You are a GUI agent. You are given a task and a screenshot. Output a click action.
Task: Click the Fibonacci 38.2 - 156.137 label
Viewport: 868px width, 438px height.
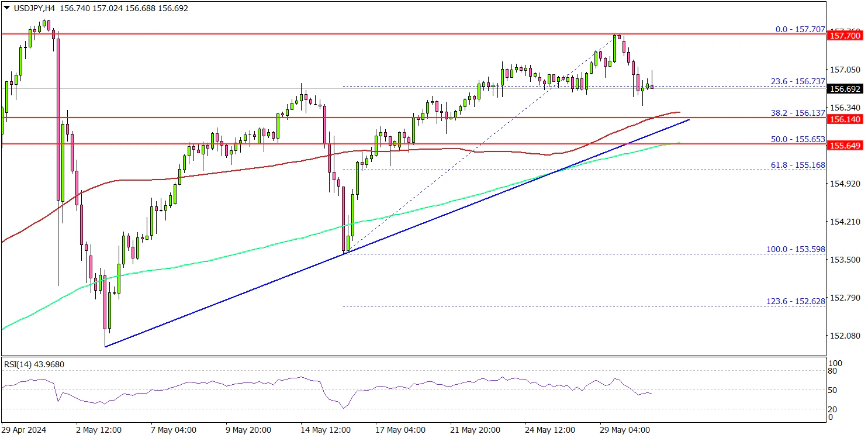797,113
